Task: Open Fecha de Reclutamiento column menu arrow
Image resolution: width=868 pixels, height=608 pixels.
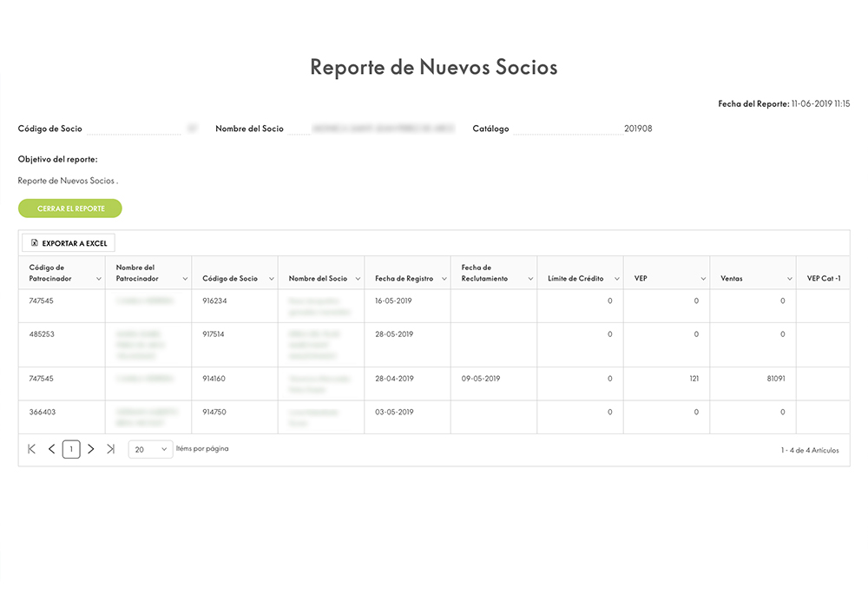Action: point(530,279)
